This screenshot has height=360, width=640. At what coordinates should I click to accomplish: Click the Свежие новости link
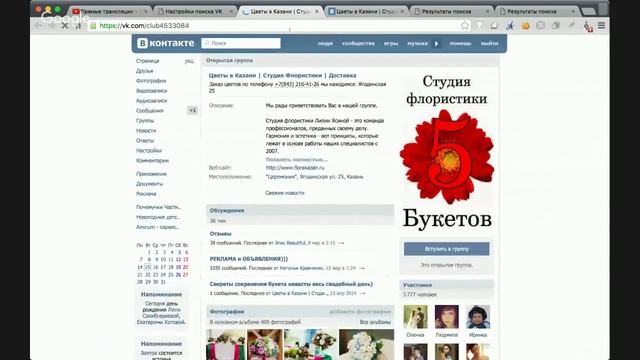[284, 193]
